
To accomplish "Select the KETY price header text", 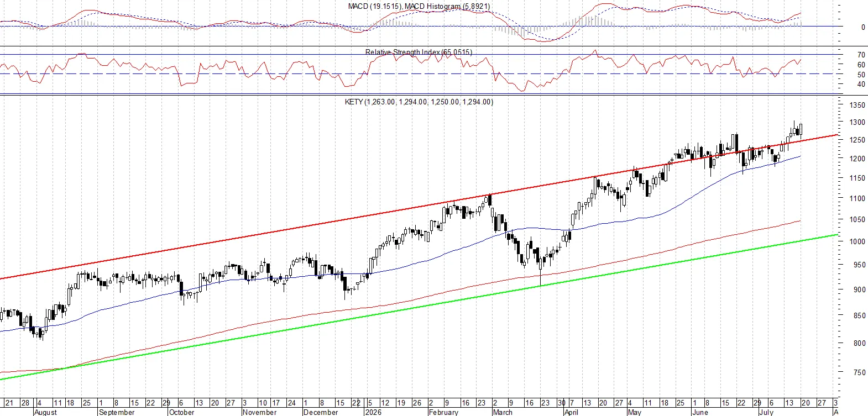I will click(419, 102).
